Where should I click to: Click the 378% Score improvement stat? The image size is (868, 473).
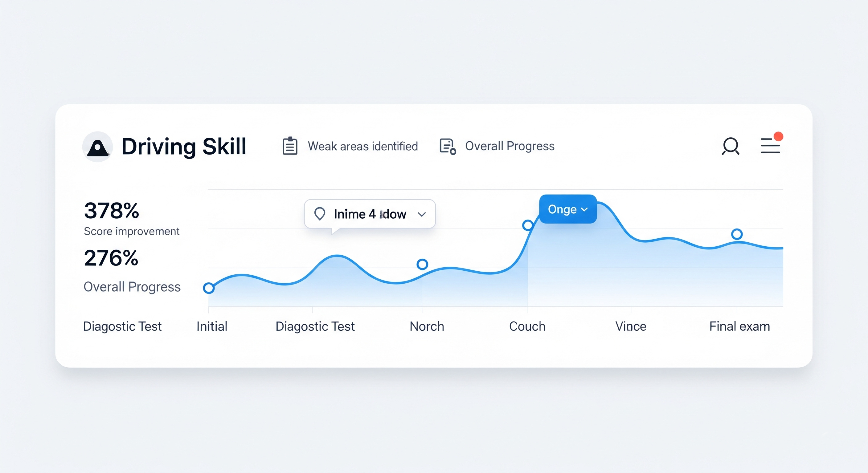click(112, 211)
